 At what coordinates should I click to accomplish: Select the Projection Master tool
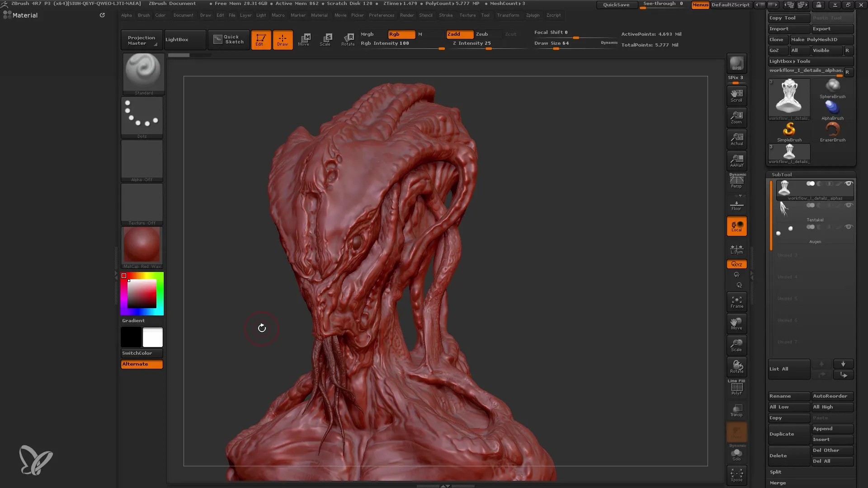click(142, 40)
